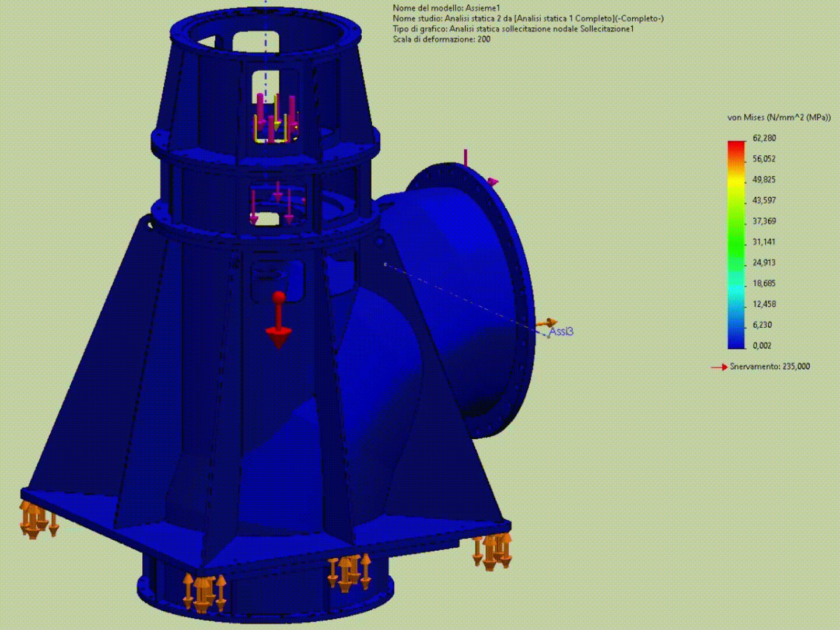Click the legend value 31,141
Viewport: 840px width, 630px height.
[x=764, y=242]
